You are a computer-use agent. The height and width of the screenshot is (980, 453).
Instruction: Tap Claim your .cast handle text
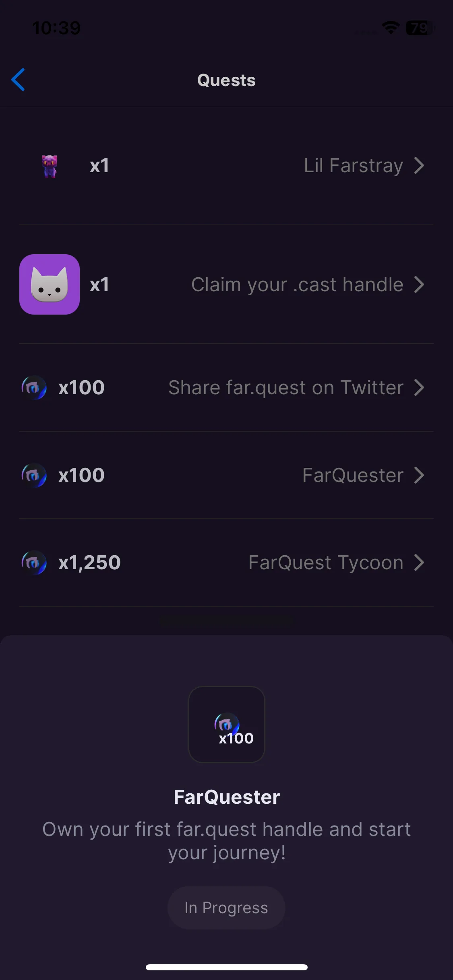click(x=297, y=285)
